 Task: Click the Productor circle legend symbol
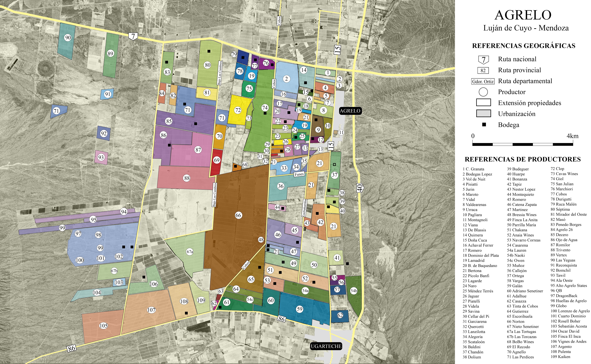coord(483,92)
